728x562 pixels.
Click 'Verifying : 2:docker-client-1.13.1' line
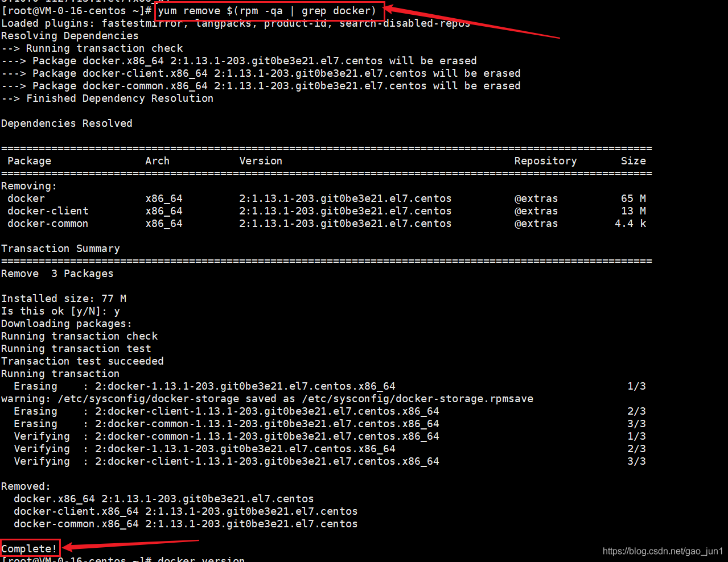click(x=330, y=461)
